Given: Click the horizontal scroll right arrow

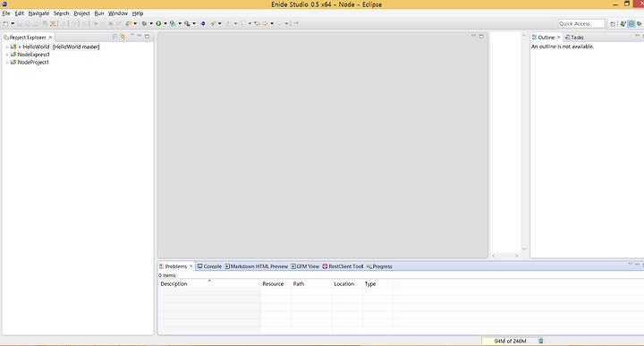Looking at the screenshot, I should click(517, 256).
